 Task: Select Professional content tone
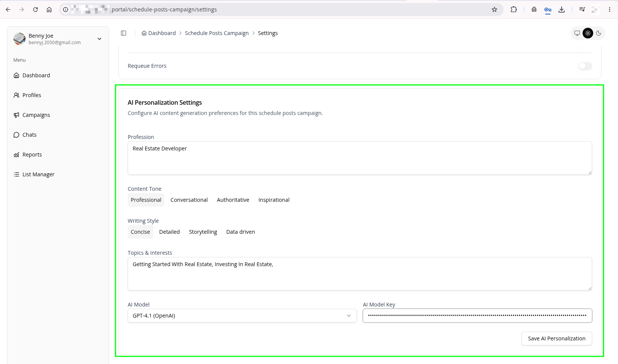tap(146, 200)
